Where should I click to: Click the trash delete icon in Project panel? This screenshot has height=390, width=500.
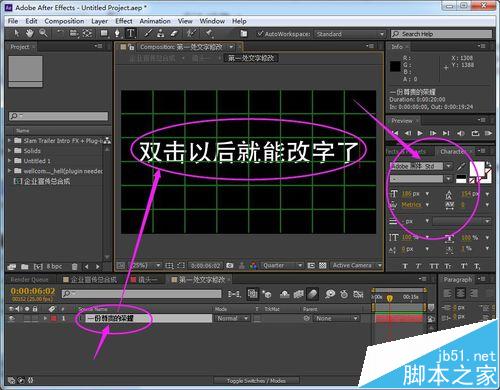(75, 267)
